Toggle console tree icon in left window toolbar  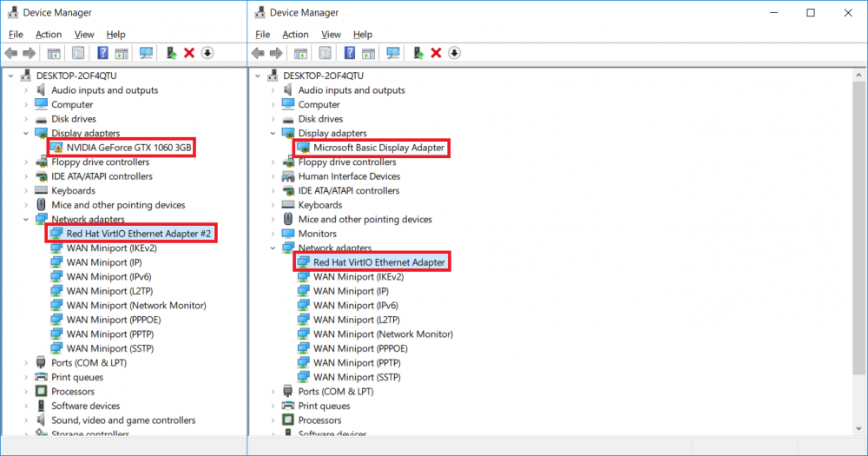click(54, 53)
